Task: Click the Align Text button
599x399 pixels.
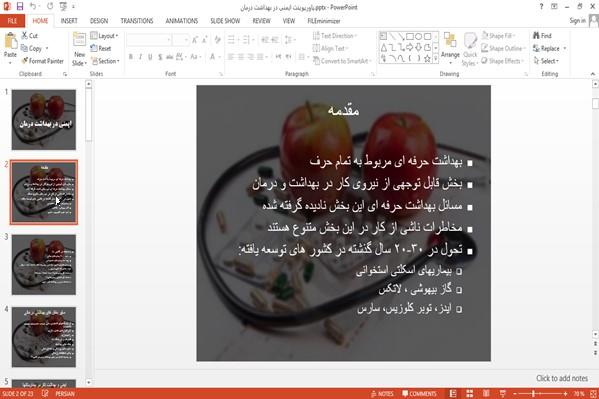Action: [330, 48]
